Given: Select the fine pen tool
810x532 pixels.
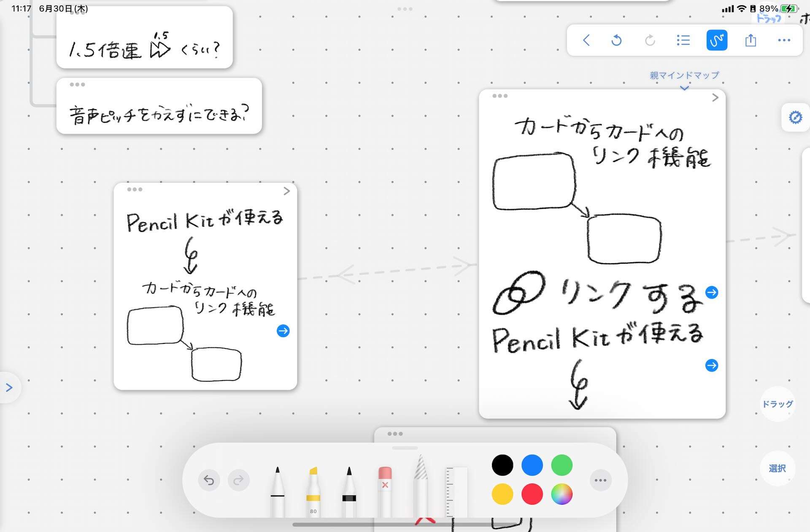Looking at the screenshot, I should click(278, 491).
